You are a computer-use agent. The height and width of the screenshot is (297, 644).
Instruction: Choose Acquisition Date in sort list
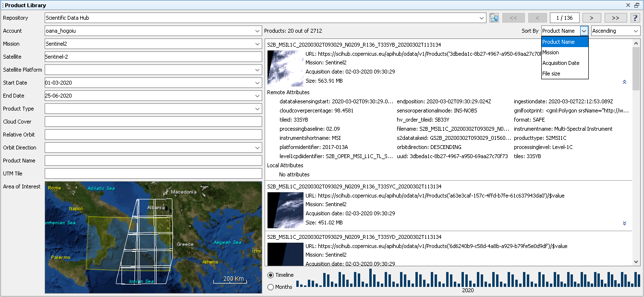coord(565,63)
